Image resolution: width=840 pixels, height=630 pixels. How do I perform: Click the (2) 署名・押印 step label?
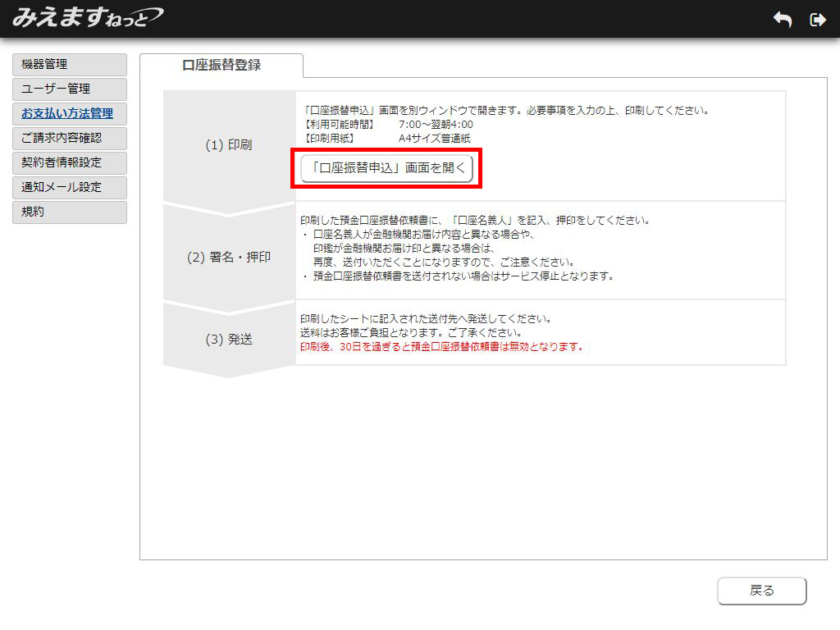tap(228, 257)
